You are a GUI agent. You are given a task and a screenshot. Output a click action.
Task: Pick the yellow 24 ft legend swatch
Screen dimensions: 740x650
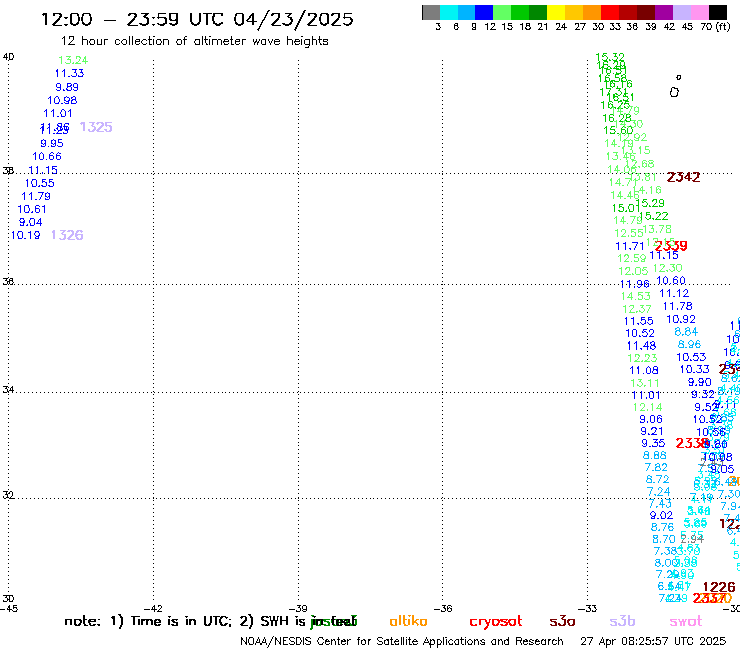coord(556,12)
